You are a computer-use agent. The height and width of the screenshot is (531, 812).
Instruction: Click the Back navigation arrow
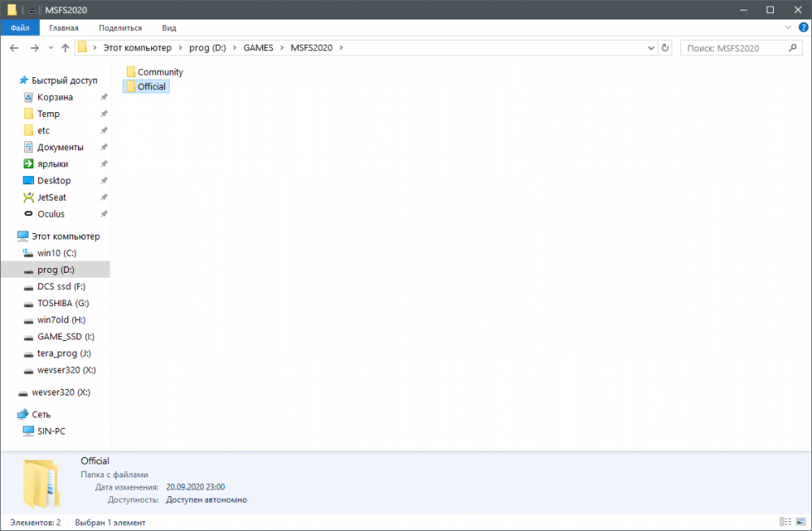pyautogui.click(x=14, y=47)
